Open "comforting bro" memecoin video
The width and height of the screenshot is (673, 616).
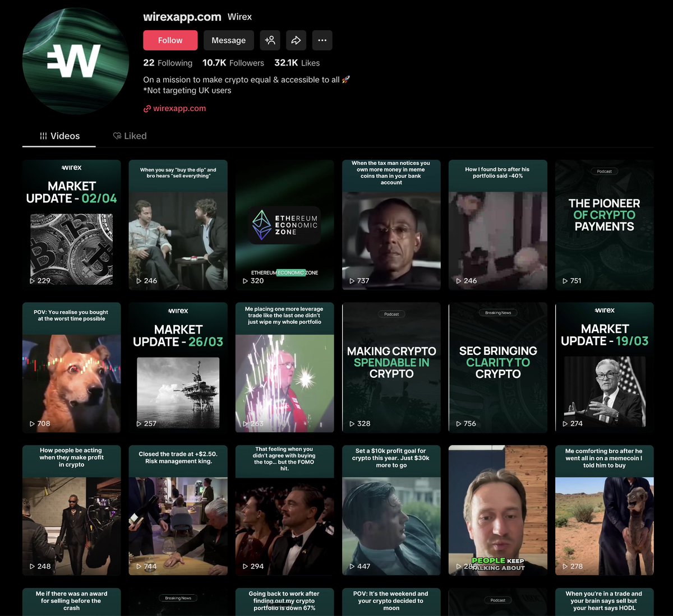tap(605, 510)
